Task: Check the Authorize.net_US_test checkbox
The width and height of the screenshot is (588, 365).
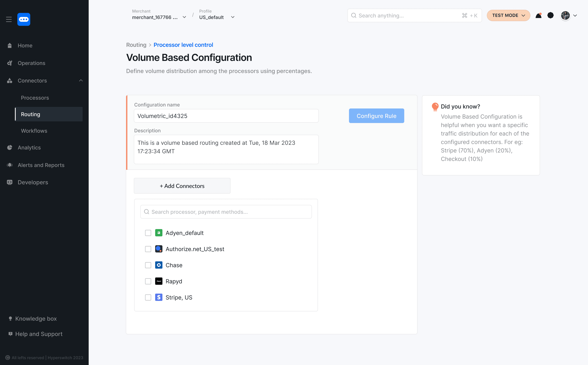Action: [x=148, y=249]
